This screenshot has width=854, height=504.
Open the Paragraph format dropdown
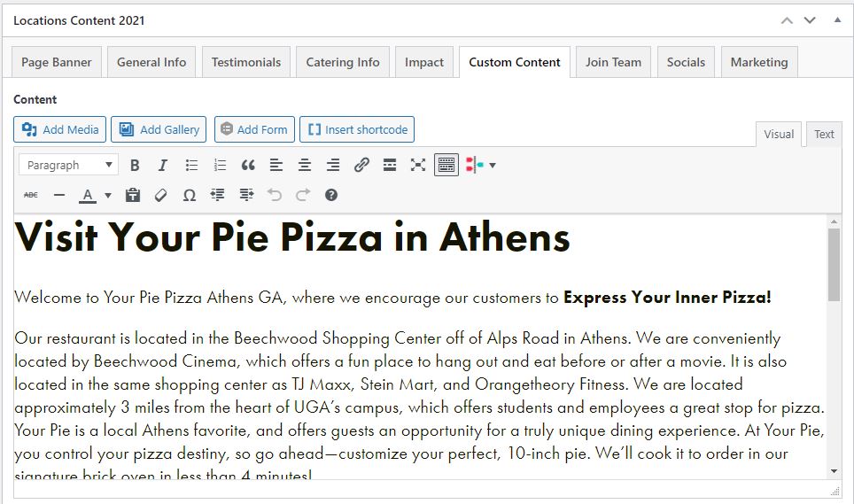[x=68, y=165]
